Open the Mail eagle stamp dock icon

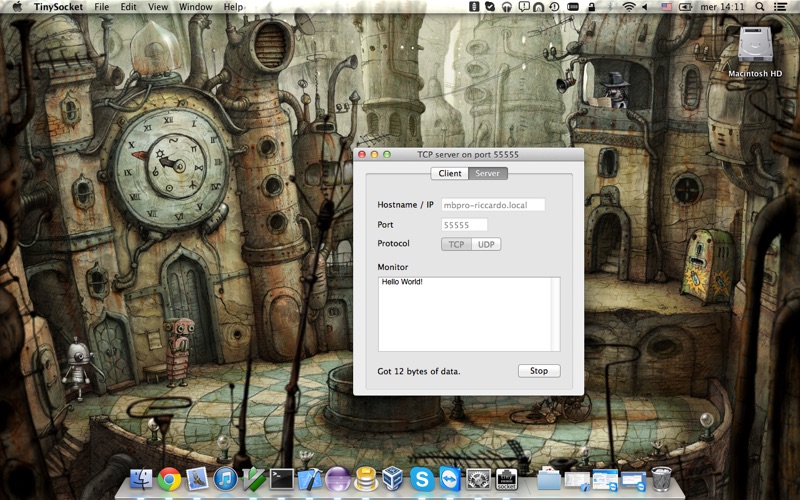click(197, 480)
